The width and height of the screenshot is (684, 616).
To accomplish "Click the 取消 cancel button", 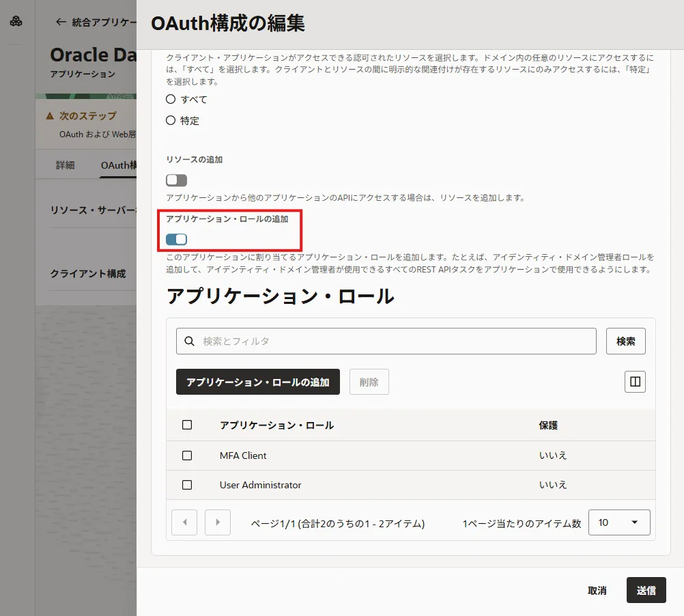I will click(597, 589).
